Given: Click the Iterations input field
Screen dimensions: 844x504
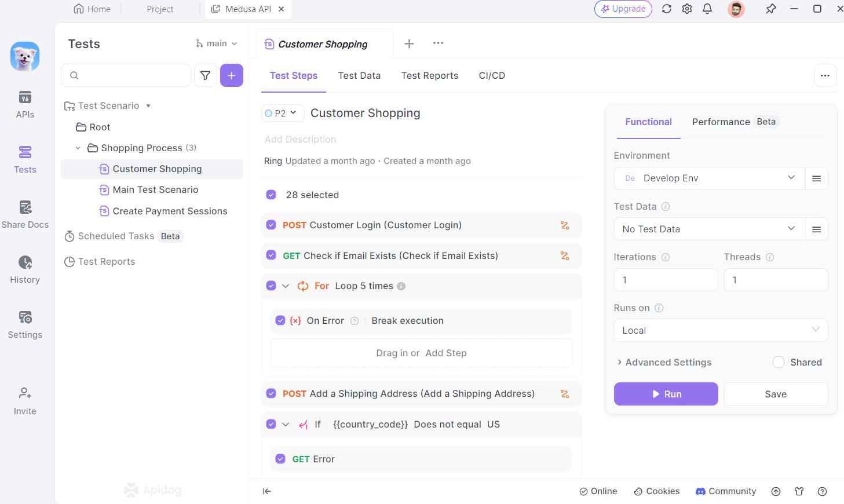Looking at the screenshot, I should click(666, 280).
